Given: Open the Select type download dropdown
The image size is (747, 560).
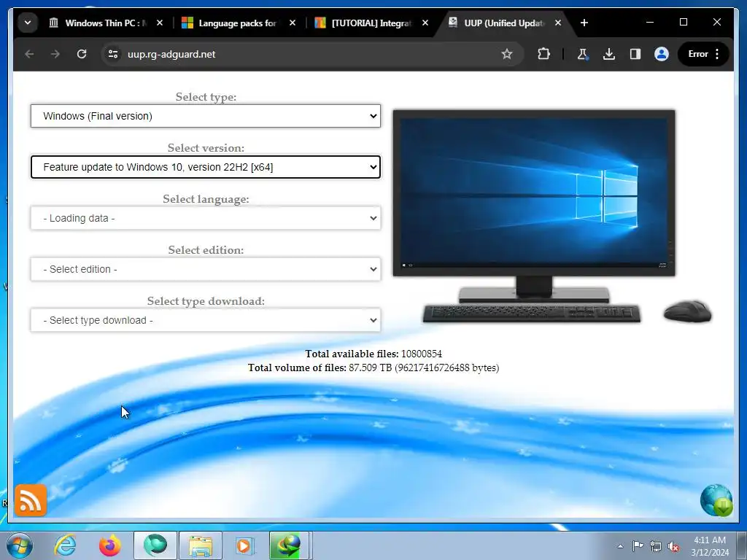Looking at the screenshot, I should click(205, 320).
